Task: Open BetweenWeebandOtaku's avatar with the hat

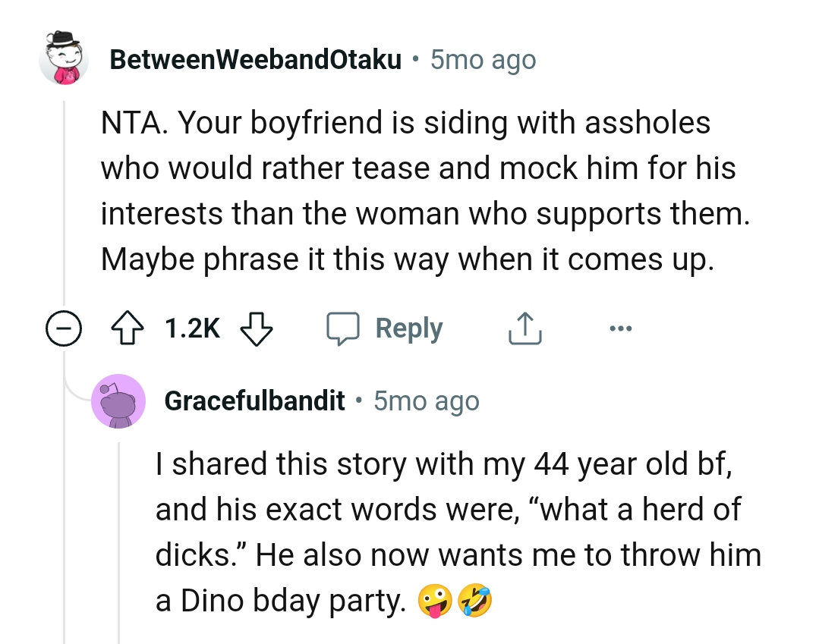Action: (64, 58)
